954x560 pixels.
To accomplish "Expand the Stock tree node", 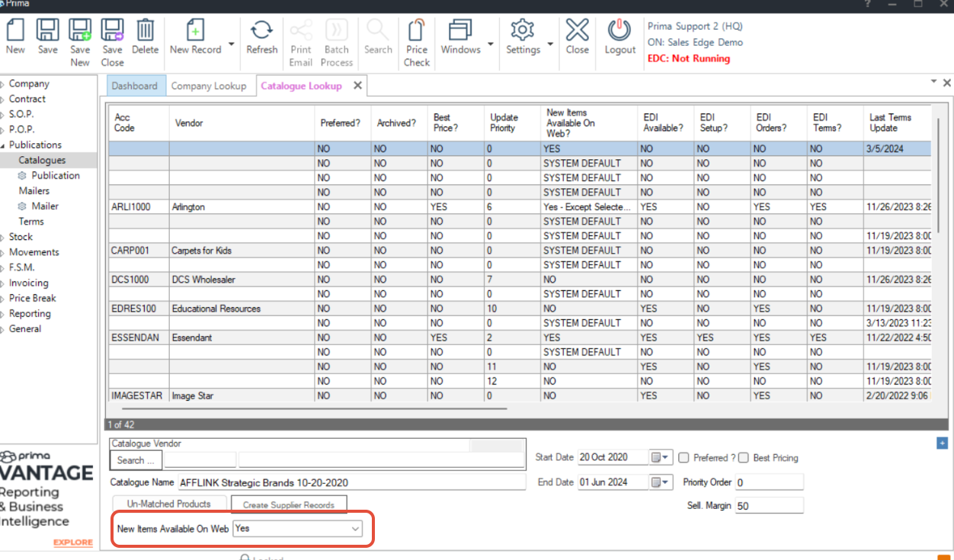I will [x=2, y=237].
